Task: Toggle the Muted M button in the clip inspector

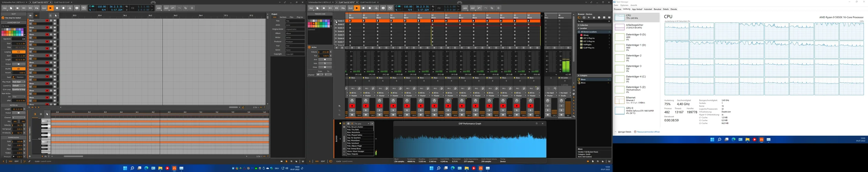Action: click(19, 64)
